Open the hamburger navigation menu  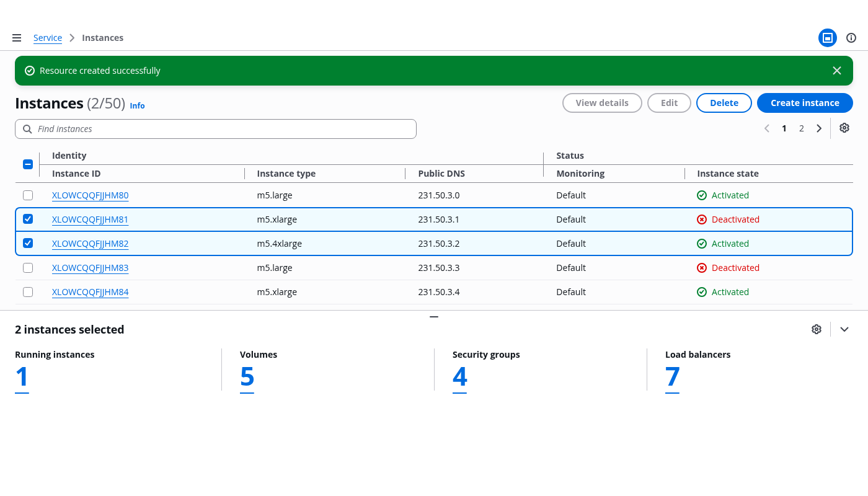tap(17, 38)
